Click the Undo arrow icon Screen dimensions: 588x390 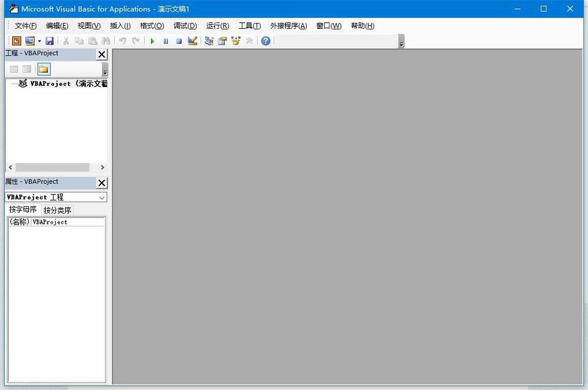123,41
